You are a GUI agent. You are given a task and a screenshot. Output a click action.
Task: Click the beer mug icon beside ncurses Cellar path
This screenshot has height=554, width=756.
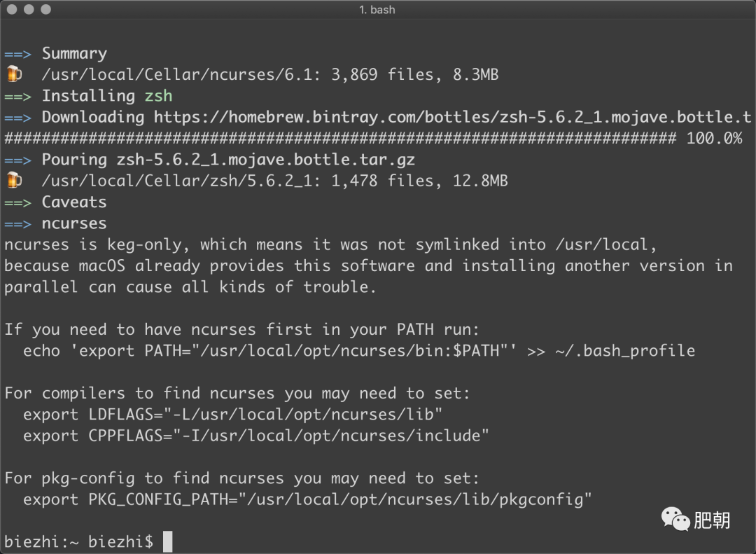click(15, 74)
